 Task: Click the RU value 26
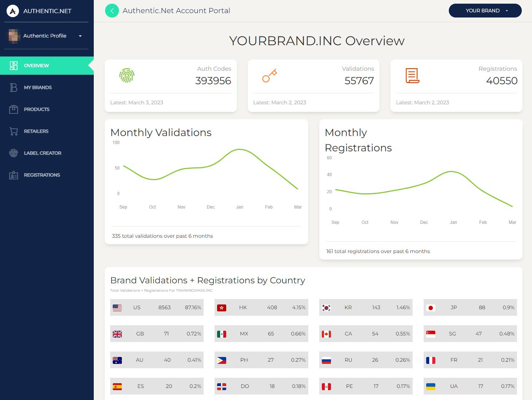point(375,360)
